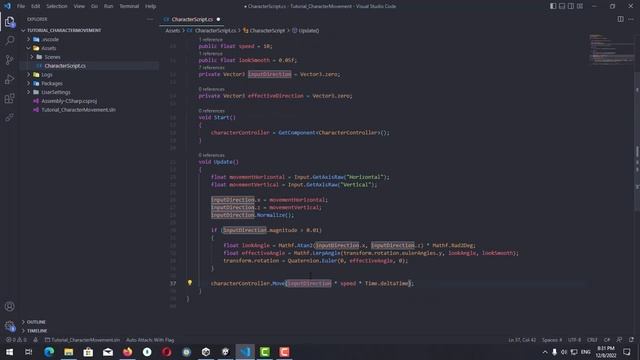Open Tutorial_CharacterMovement.sln file
Viewport: 640px width, 360px height.
pos(78,110)
